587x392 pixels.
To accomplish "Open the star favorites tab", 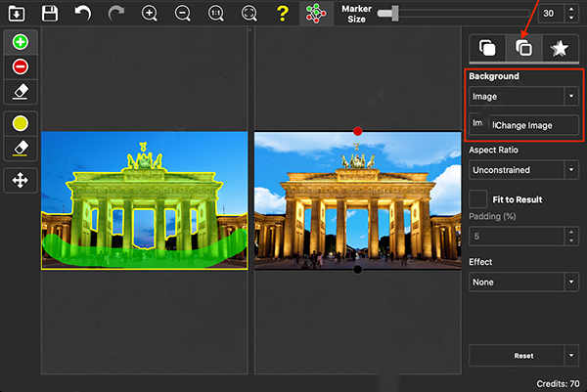I will coord(560,48).
